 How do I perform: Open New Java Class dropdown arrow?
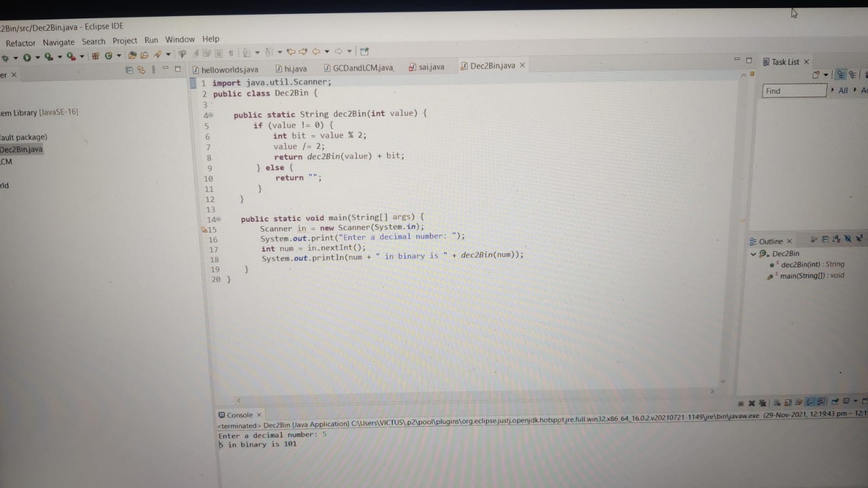[119, 55]
